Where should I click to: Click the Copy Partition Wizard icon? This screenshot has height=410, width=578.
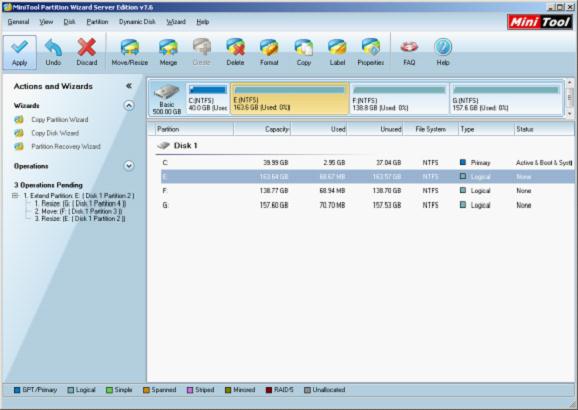coord(19,119)
